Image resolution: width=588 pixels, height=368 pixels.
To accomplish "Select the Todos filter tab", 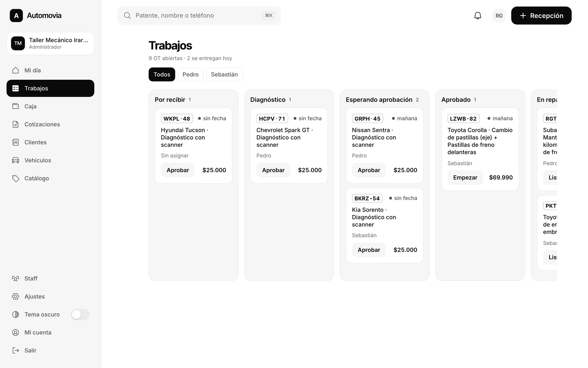I will pos(162,74).
